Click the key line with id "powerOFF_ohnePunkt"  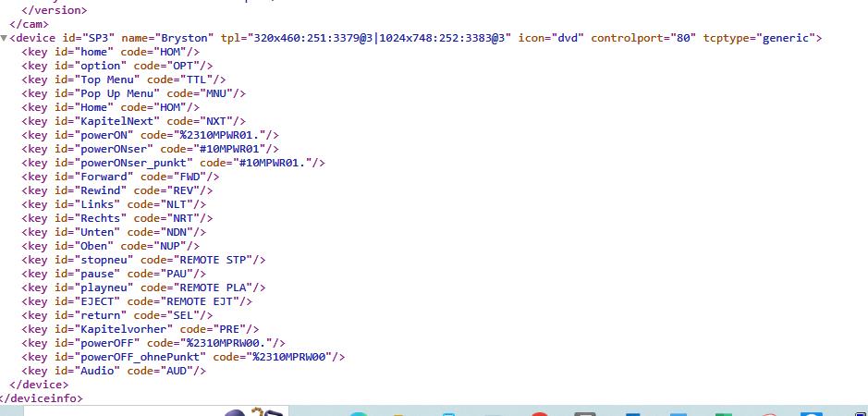tap(183, 357)
